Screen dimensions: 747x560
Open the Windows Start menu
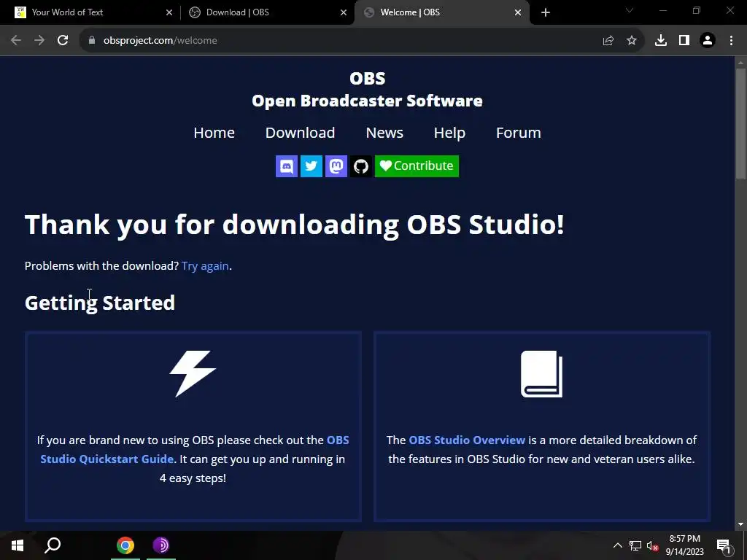point(18,545)
